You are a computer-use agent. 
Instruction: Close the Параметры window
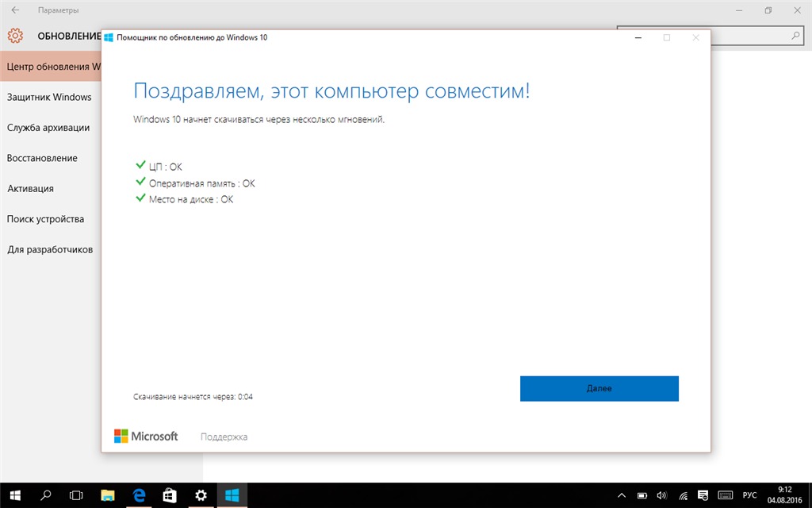click(x=798, y=10)
